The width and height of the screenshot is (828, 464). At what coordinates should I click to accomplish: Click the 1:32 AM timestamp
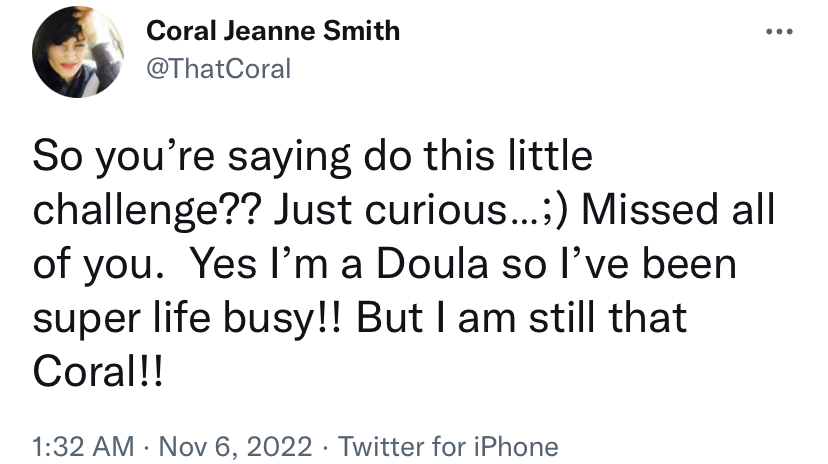pos(83,447)
